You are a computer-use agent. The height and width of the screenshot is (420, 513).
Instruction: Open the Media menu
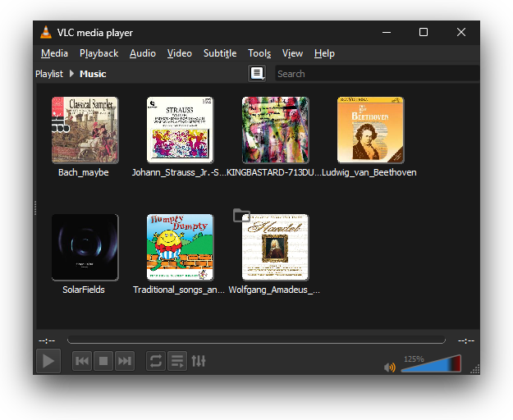(x=54, y=53)
